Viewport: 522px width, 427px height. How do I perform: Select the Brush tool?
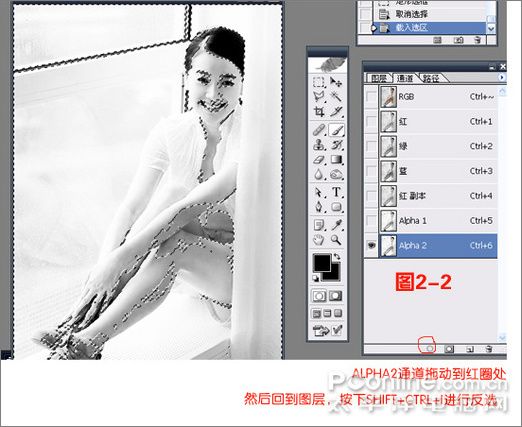tap(336, 130)
